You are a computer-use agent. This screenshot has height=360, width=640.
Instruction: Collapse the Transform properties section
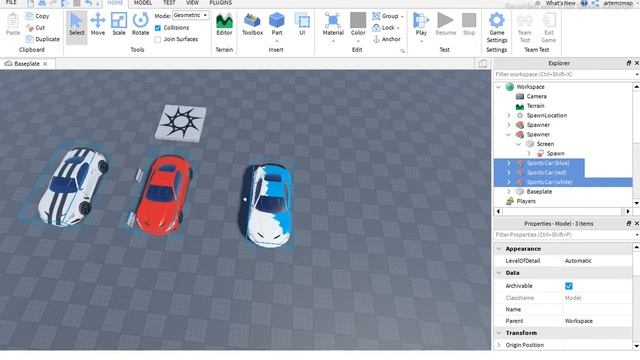click(499, 333)
